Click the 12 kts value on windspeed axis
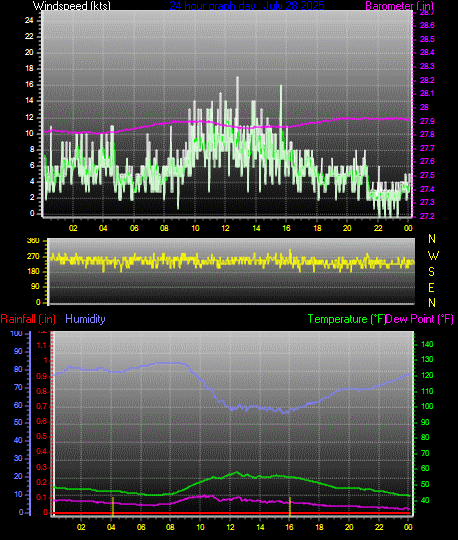 [29, 117]
